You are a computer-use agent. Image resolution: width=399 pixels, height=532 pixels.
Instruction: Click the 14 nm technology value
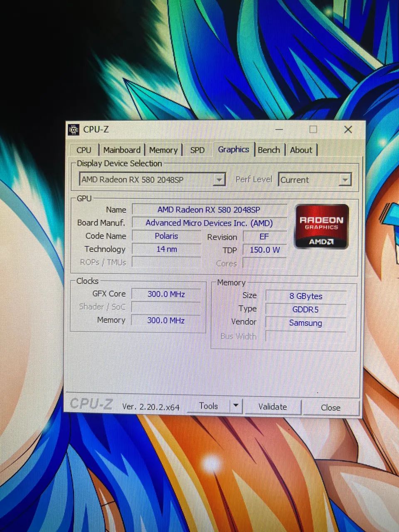tap(166, 249)
